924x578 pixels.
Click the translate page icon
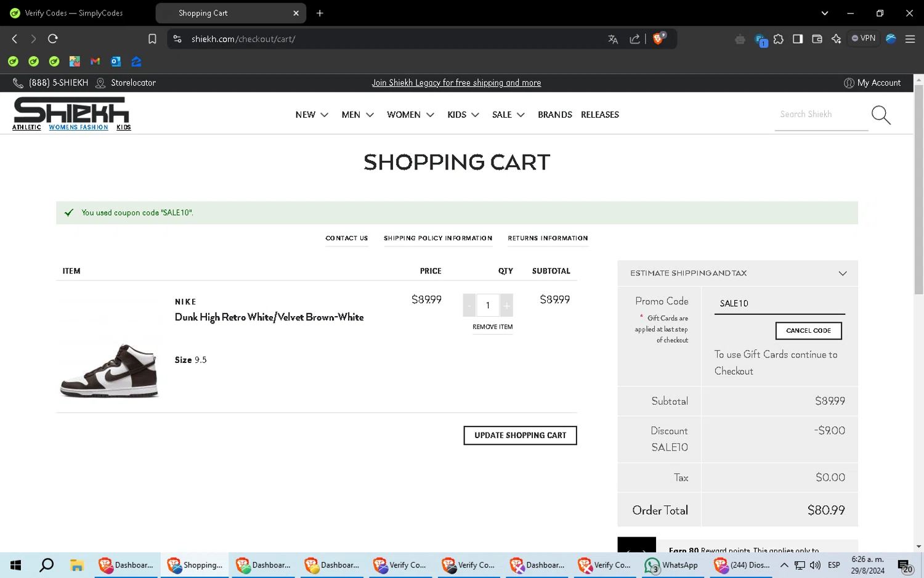coord(613,39)
